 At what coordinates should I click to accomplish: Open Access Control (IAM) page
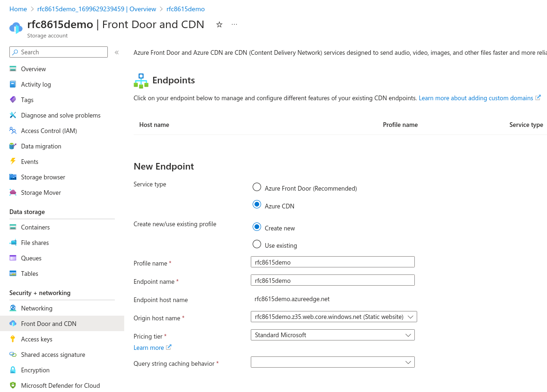pyautogui.click(x=49, y=131)
